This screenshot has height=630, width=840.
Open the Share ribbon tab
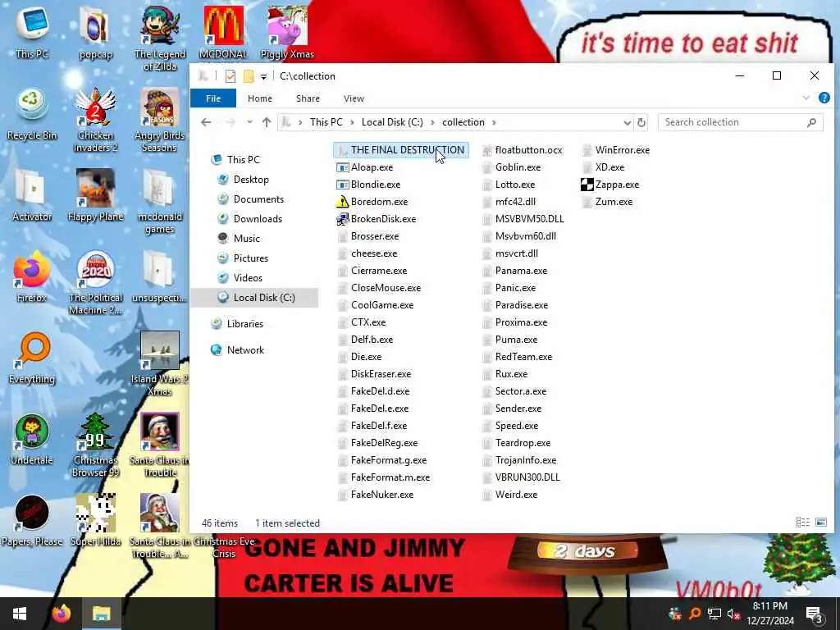308,98
